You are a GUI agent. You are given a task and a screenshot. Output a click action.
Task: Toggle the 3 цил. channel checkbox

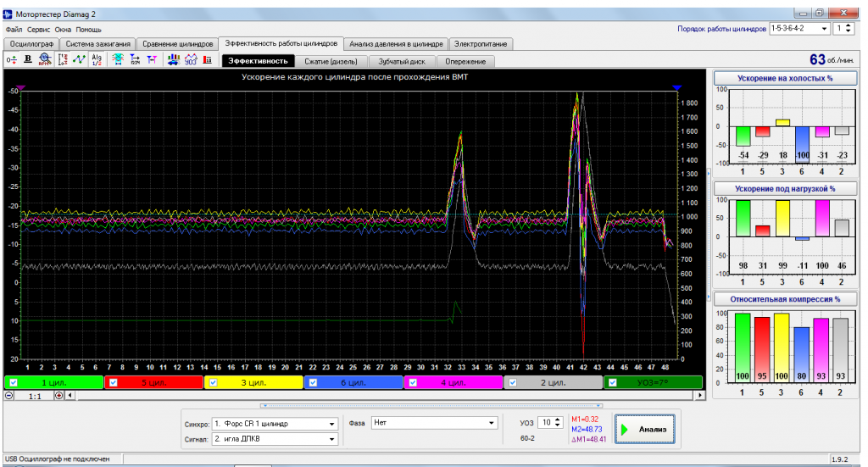tap(213, 382)
